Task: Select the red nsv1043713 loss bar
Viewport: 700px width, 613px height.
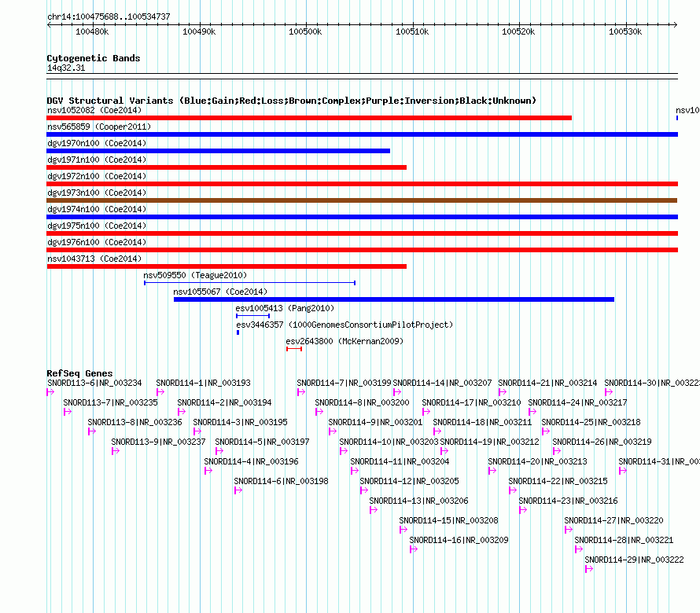Action: pyautogui.click(x=227, y=266)
